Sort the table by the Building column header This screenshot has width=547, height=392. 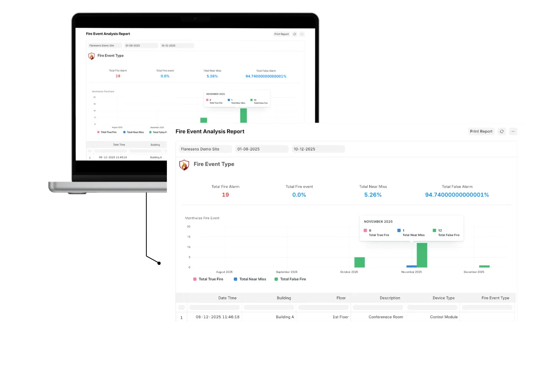(284, 298)
